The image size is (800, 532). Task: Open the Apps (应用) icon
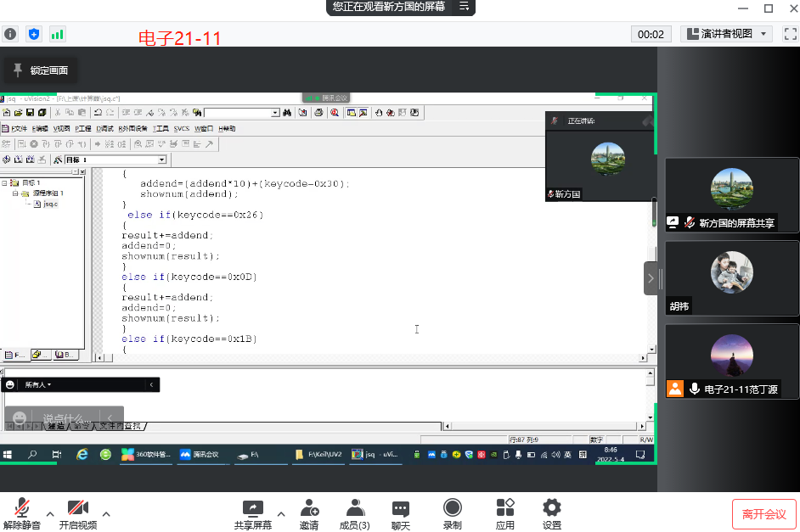point(505,508)
